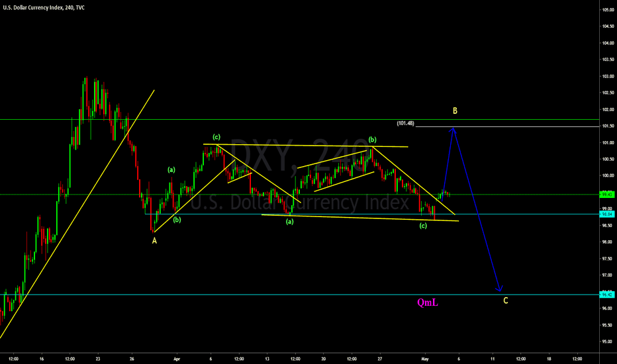
Task: Select the green (b) label at the late-April high
Action: [x=372, y=139]
